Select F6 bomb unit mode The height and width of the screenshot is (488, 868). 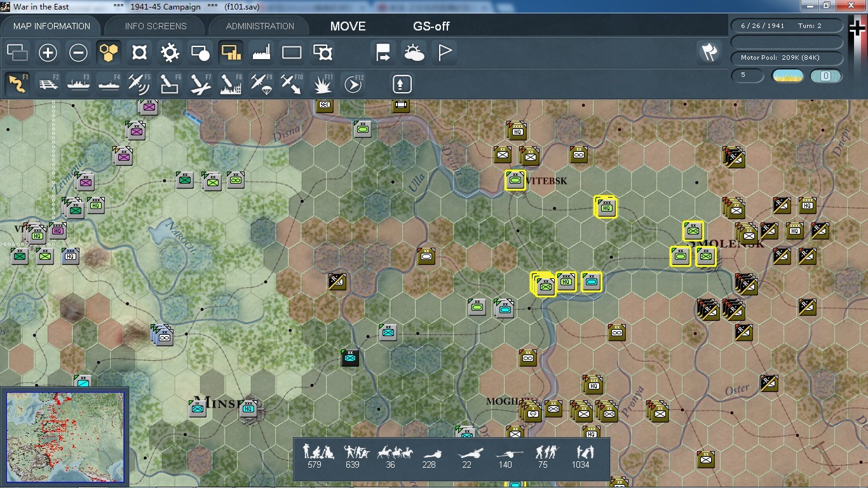170,84
